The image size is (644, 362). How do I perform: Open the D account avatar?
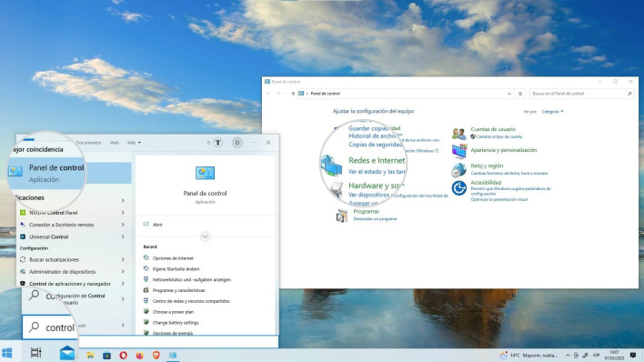click(237, 143)
